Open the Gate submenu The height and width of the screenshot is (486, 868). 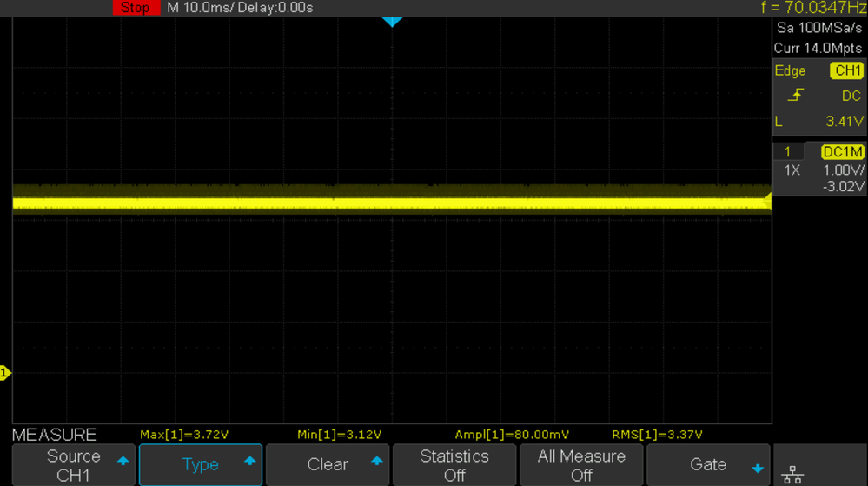click(x=708, y=465)
